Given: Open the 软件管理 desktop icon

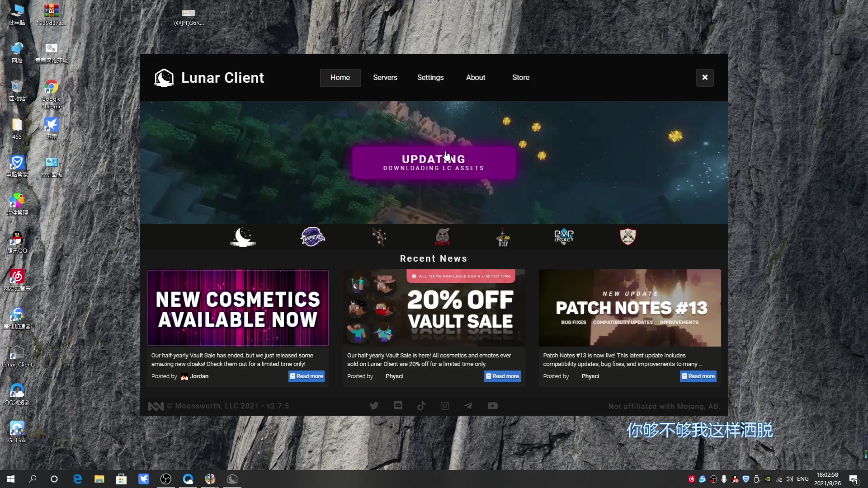Looking at the screenshot, I should pos(17,204).
